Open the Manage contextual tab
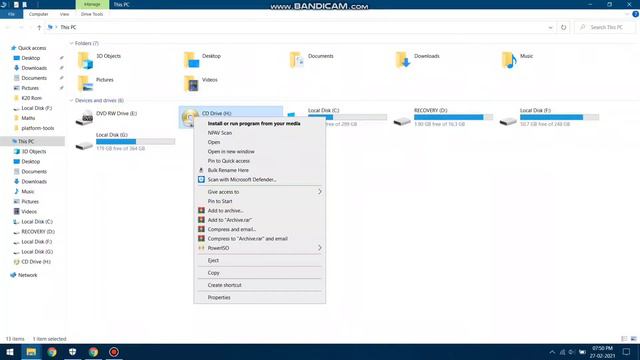The height and width of the screenshot is (360, 640). click(x=92, y=4)
